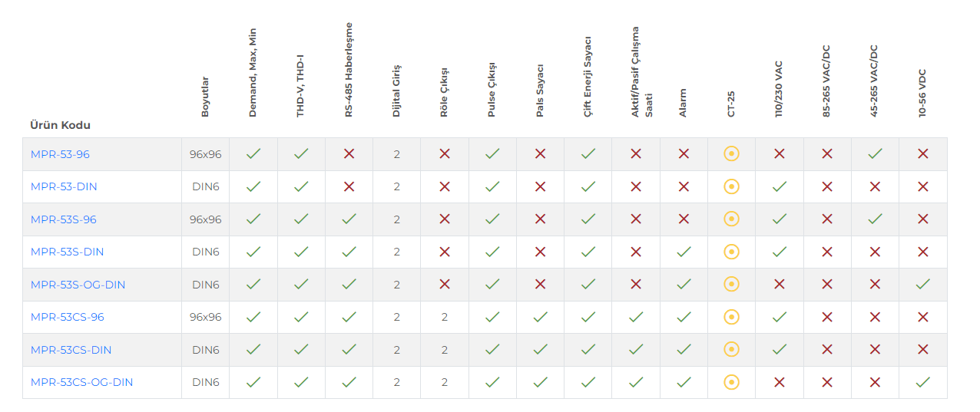Click the Ürün Kodu column header
Screen dimensions: 980x412
61,125
